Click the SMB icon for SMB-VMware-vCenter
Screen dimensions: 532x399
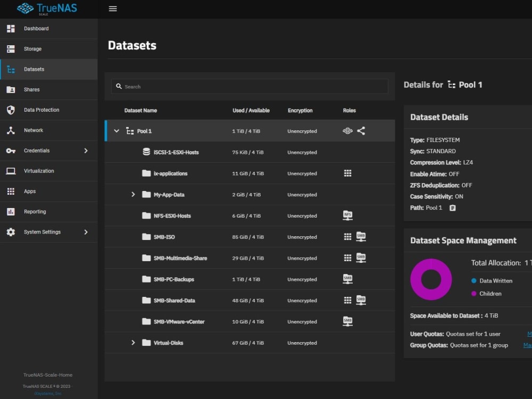[x=347, y=321]
